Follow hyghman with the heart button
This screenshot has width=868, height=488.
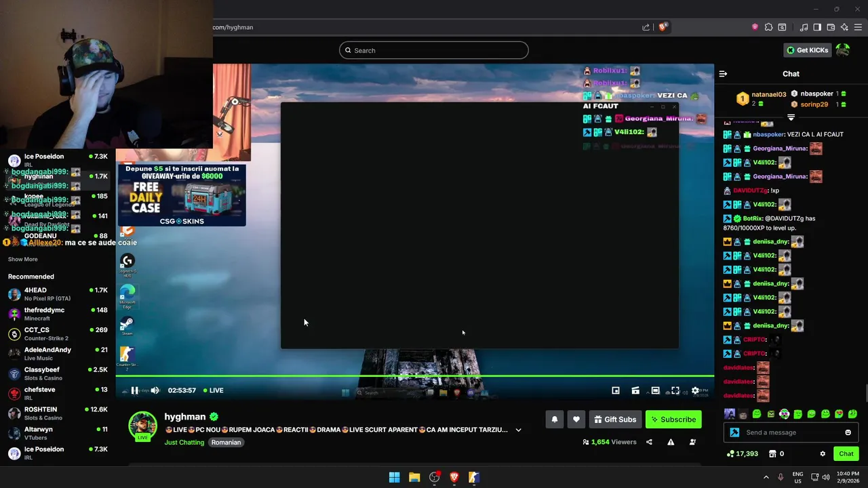click(x=576, y=420)
